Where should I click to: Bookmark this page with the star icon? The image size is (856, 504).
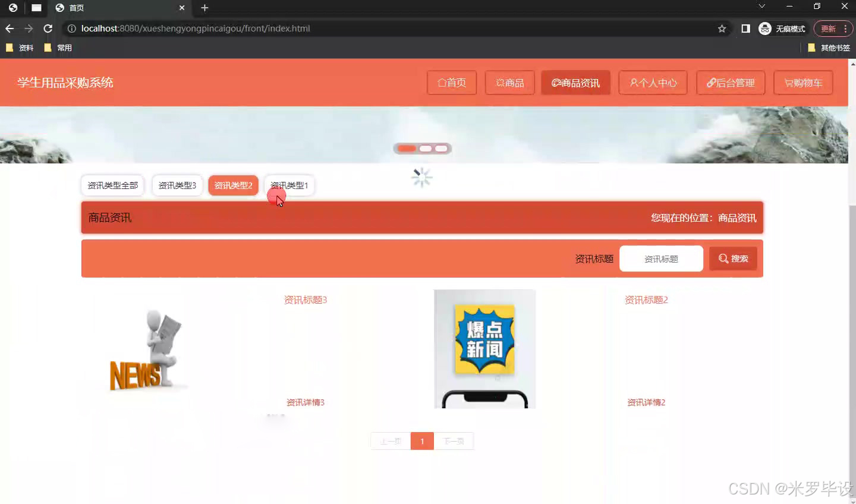[x=722, y=29]
